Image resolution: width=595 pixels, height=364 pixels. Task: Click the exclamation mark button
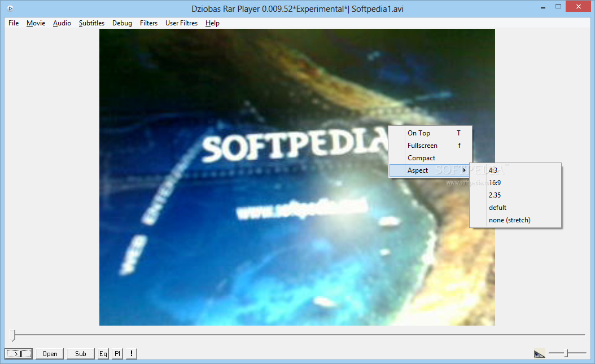tap(132, 354)
